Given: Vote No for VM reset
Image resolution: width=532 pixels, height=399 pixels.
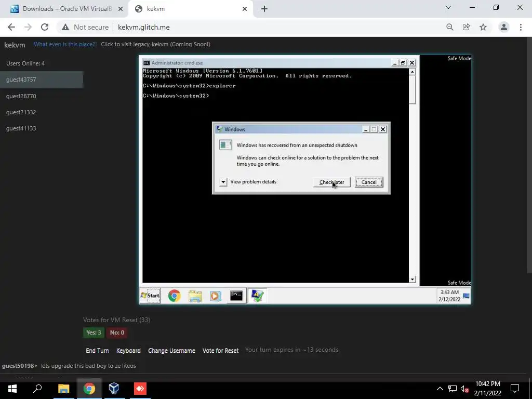Looking at the screenshot, I should click(x=117, y=332).
